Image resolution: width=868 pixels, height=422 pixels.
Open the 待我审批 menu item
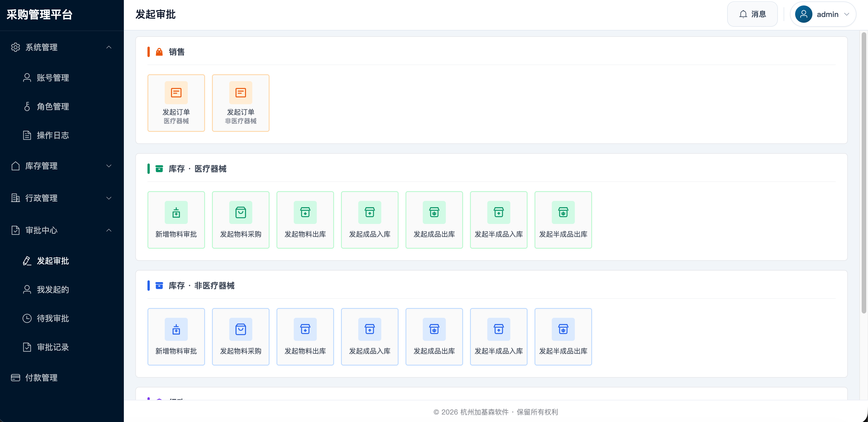pyautogui.click(x=62, y=319)
